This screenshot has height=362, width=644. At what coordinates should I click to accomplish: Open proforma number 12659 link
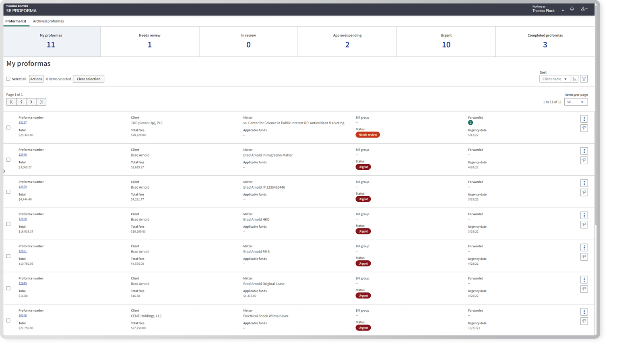coord(23,187)
